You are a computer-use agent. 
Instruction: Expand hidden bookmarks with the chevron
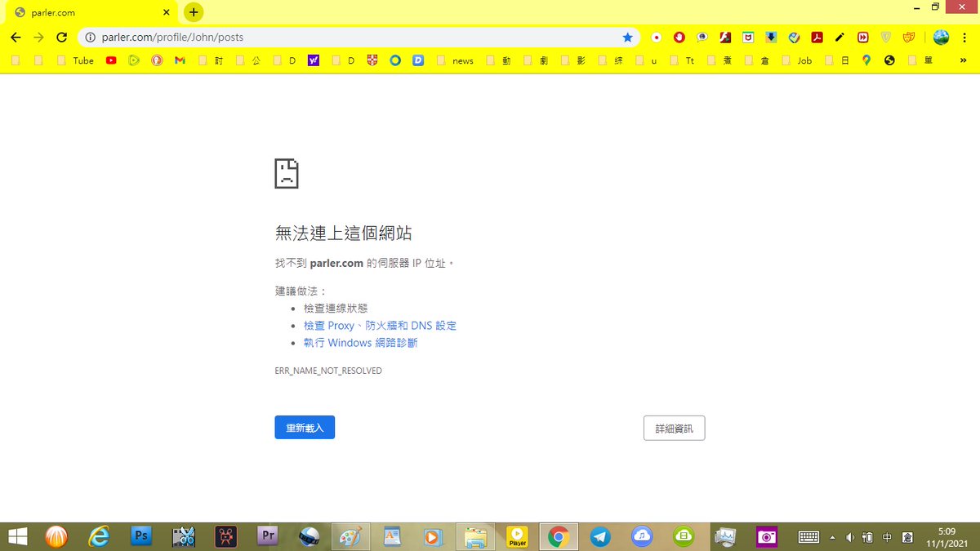tap(964, 60)
